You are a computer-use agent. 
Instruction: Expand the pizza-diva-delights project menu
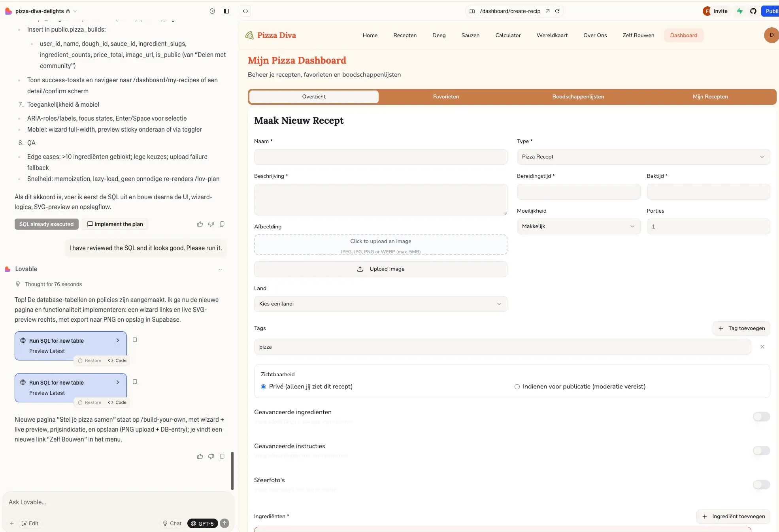46,11
